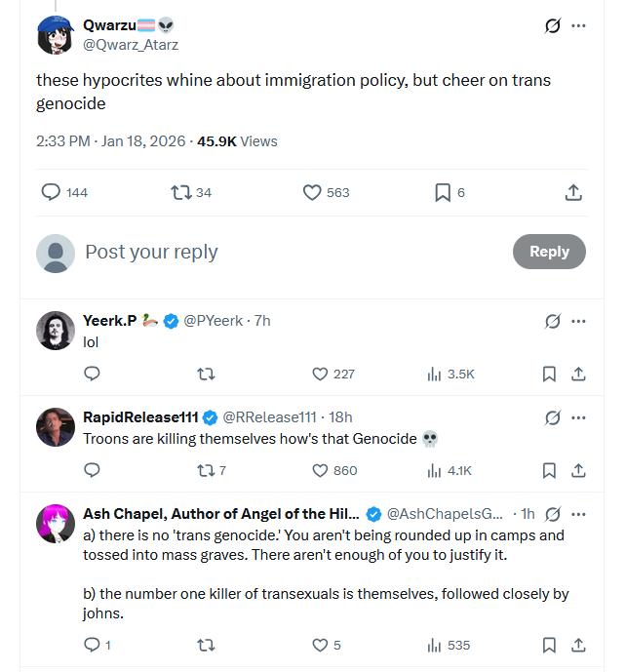
Task: Open Yeerk.P's profile avatar
Action: [56, 331]
